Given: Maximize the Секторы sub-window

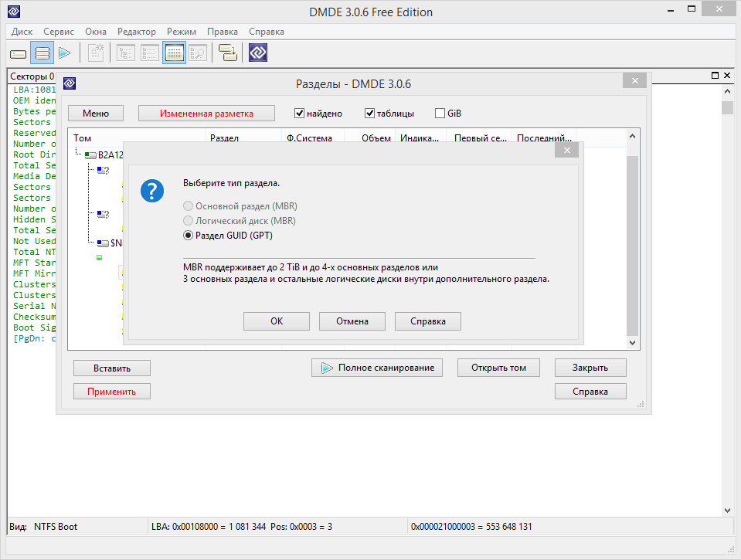Looking at the screenshot, I should pyautogui.click(x=715, y=76).
